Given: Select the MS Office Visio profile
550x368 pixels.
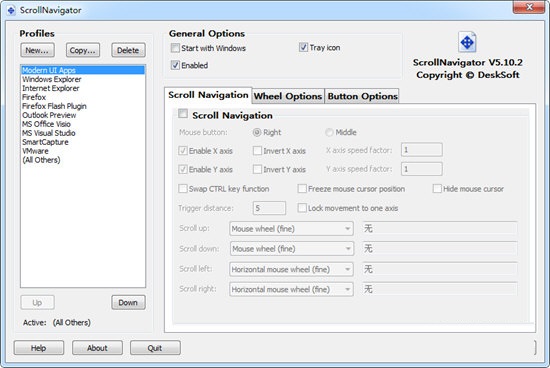Looking at the screenshot, I should click(x=83, y=124).
